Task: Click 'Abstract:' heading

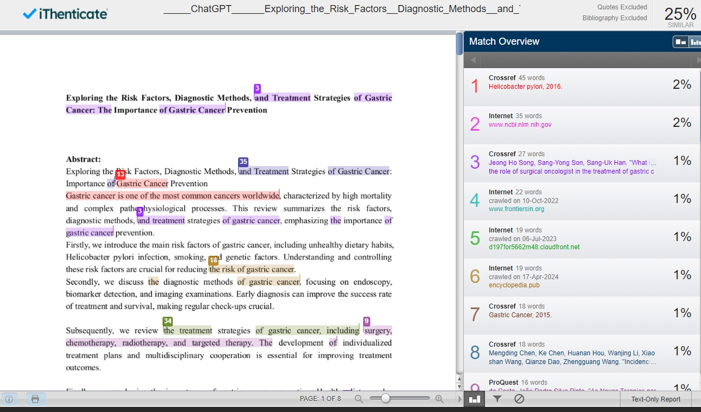Action: click(83, 159)
